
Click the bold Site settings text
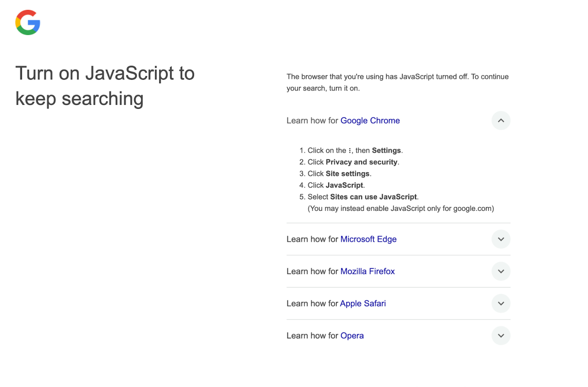pos(347,174)
